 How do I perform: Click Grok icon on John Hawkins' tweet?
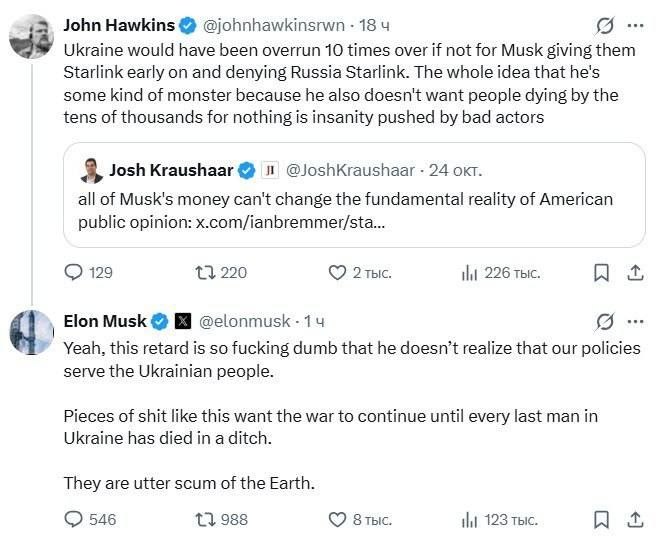[x=605, y=26]
